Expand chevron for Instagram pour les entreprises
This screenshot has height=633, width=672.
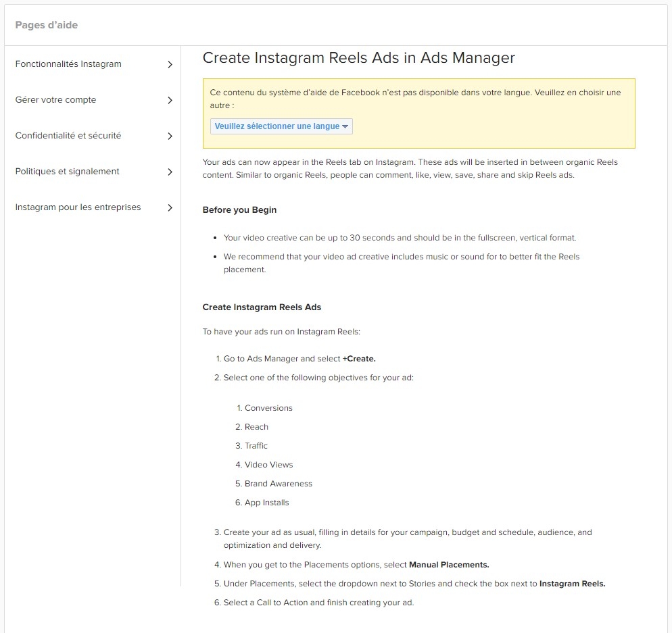pyautogui.click(x=170, y=208)
